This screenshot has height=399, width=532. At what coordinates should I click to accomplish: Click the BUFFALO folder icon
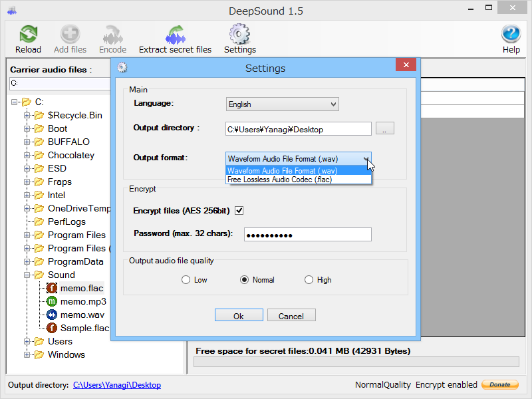click(x=39, y=142)
